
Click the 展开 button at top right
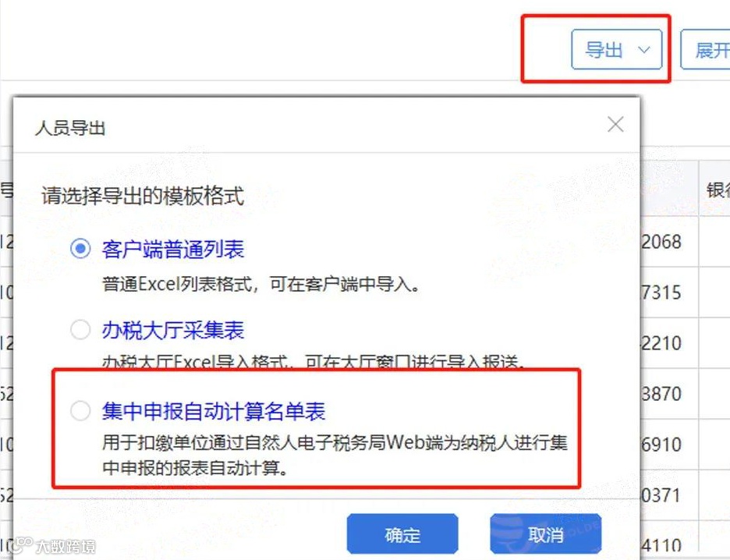(705, 49)
